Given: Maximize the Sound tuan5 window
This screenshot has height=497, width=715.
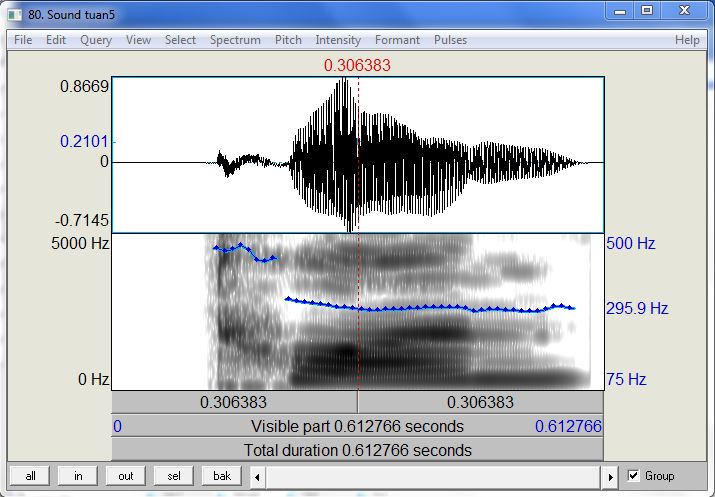Looking at the screenshot, I should pyautogui.click(x=647, y=11).
